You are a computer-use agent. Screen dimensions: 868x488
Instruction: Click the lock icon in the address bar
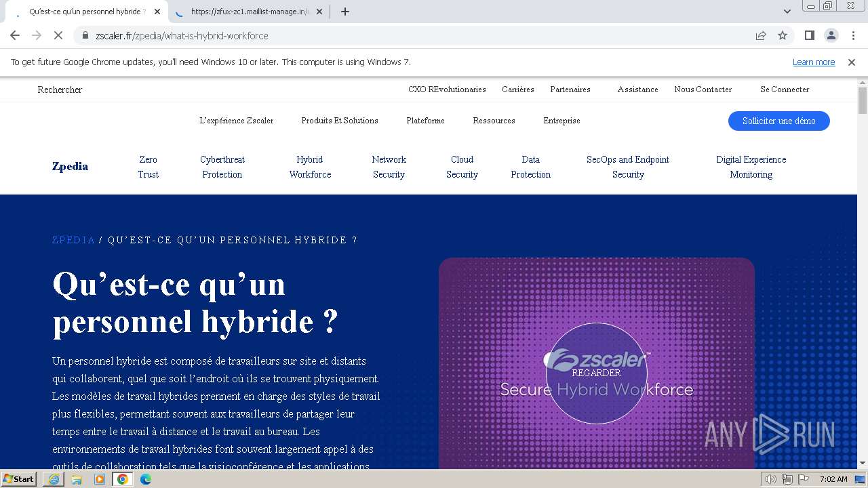[x=85, y=35]
